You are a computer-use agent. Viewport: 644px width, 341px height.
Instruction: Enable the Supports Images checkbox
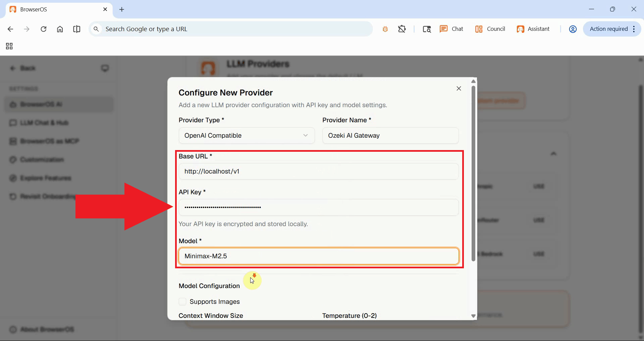pos(182,301)
